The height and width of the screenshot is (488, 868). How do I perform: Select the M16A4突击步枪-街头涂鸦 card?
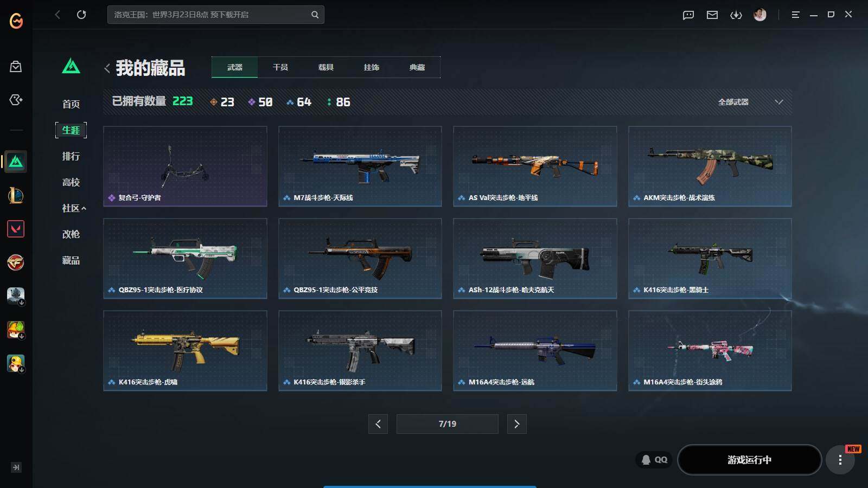click(710, 351)
